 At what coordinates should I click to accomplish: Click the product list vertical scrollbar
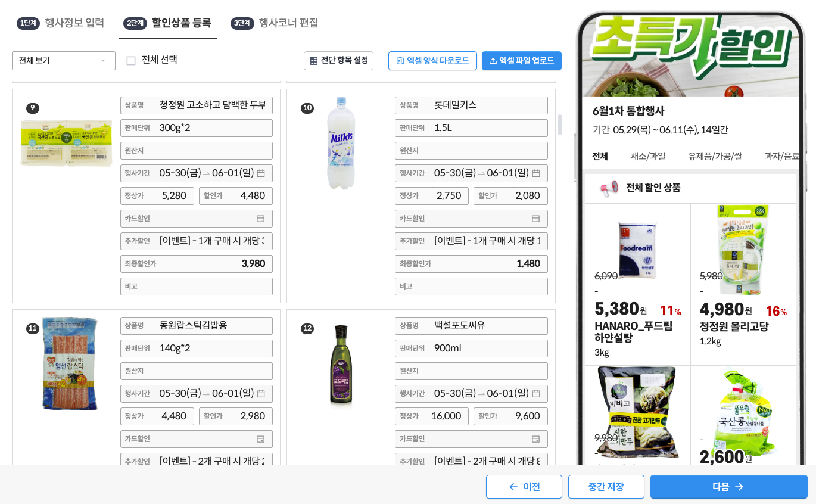click(560, 125)
